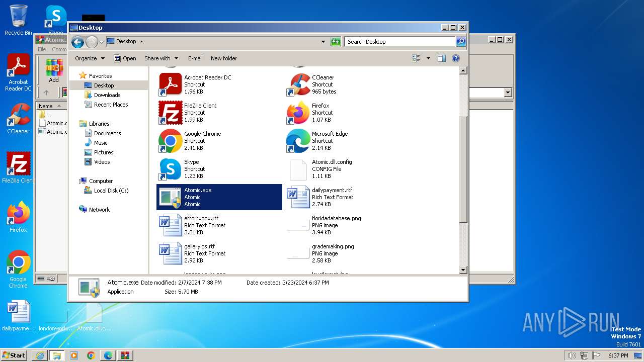Image resolution: width=644 pixels, height=362 pixels.
Task: Click the Windows Media Player taskbar icon
Action: coord(74,355)
